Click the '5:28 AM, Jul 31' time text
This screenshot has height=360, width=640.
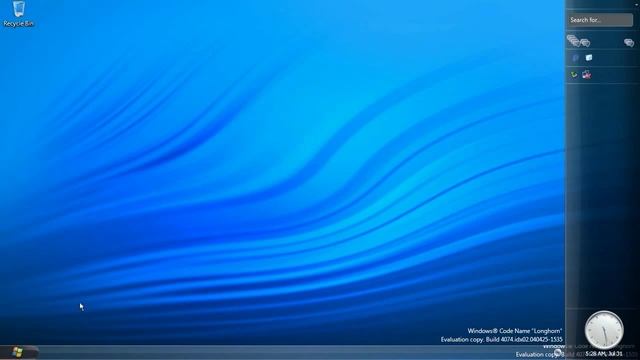point(604,354)
